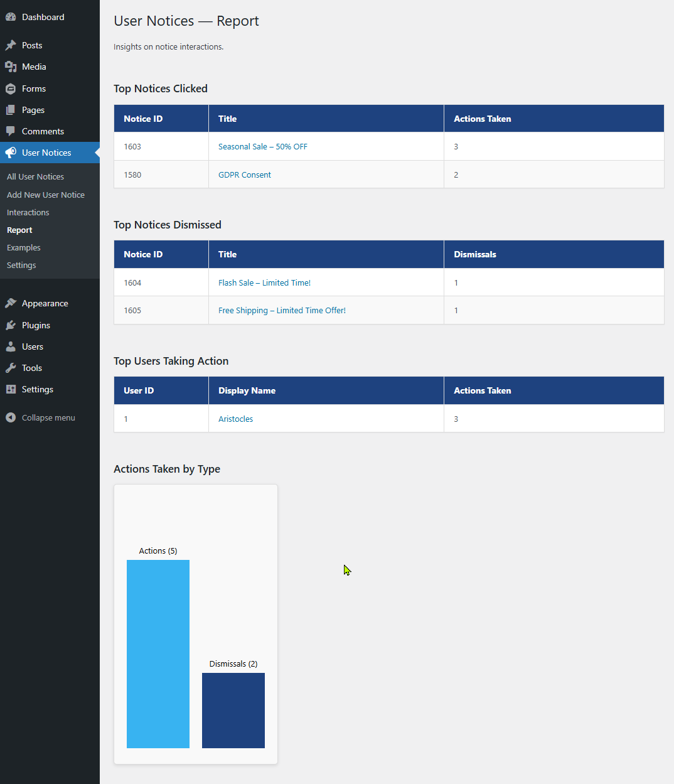The height and width of the screenshot is (784, 674).
Task: Open the Appearance brush icon
Action: point(11,303)
